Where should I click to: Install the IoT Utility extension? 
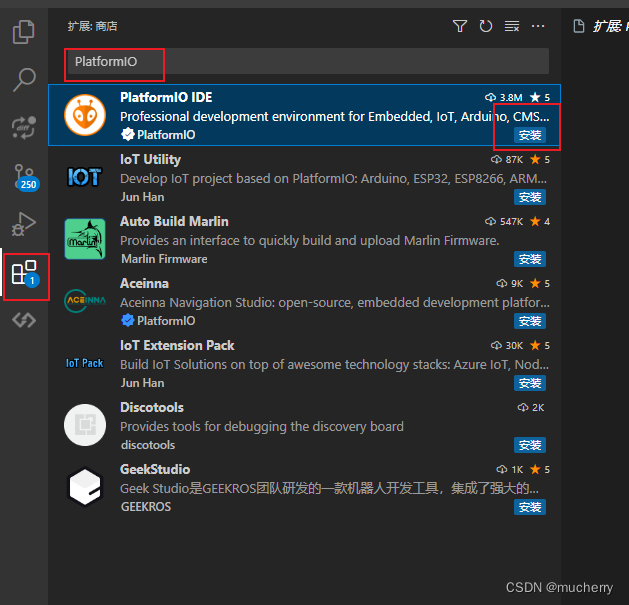530,197
